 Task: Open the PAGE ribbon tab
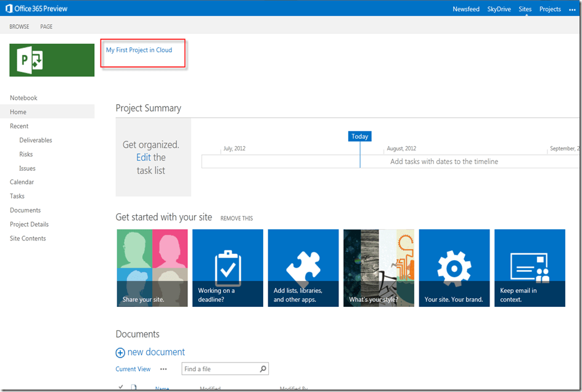46,27
